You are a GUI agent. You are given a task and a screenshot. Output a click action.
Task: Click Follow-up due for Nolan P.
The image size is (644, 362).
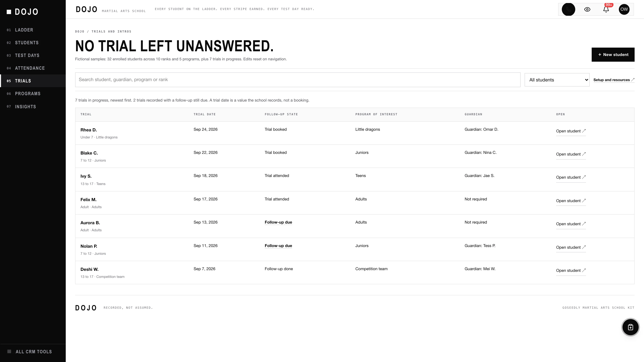click(278, 246)
